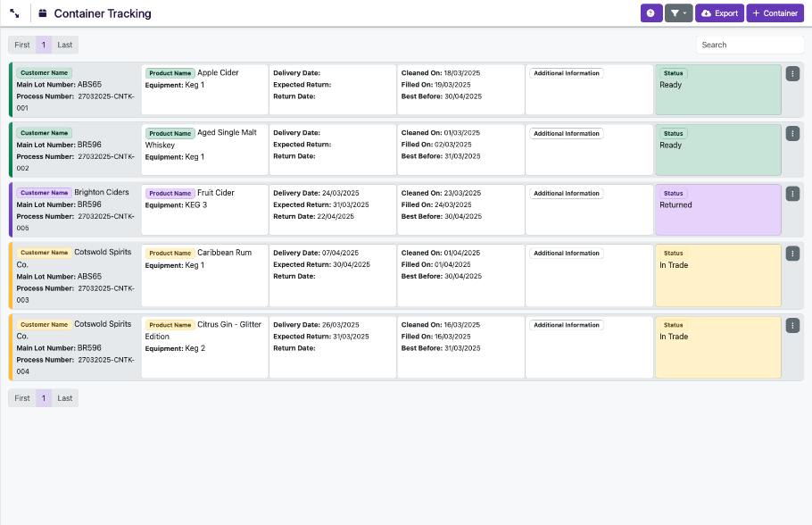The width and height of the screenshot is (812, 525).
Task: Open options menu for Apple Cider row
Action: [x=792, y=73]
